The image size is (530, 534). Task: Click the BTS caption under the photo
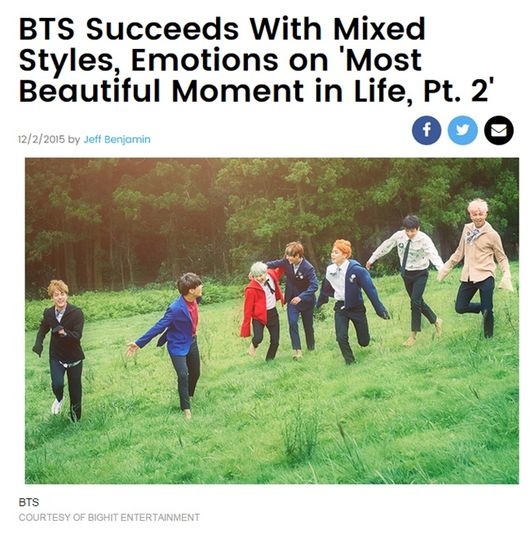(x=29, y=502)
